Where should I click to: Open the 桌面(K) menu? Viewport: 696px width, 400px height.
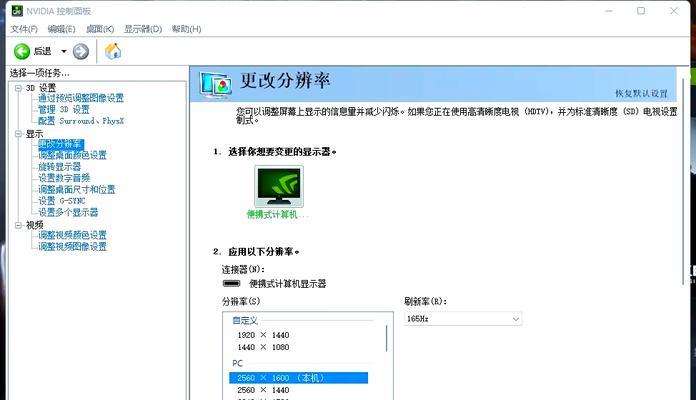[x=100, y=29]
